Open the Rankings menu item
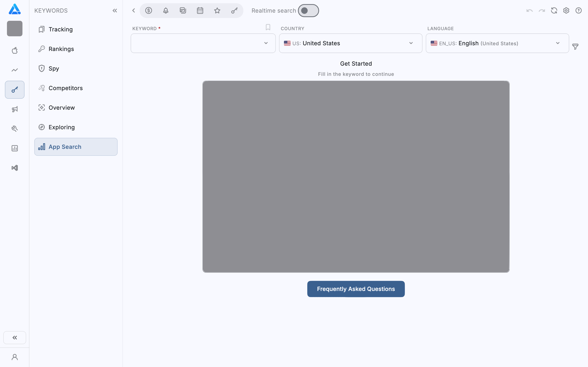This screenshot has width=588, height=367. coord(61,49)
